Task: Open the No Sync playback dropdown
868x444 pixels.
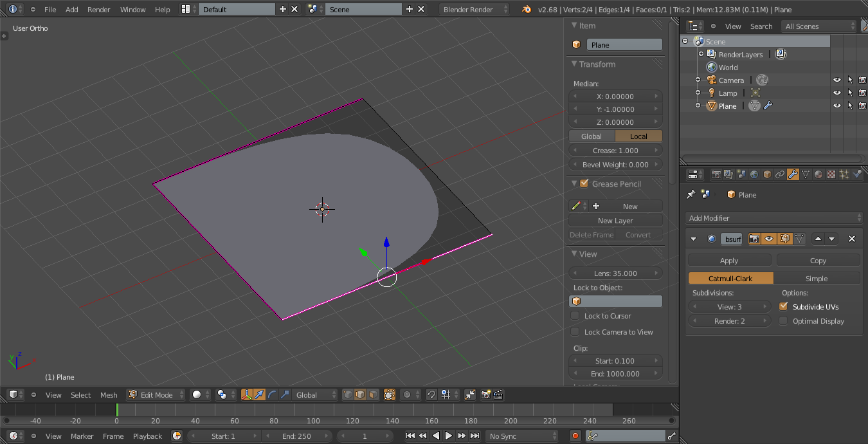Action: (x=521, y=436)
